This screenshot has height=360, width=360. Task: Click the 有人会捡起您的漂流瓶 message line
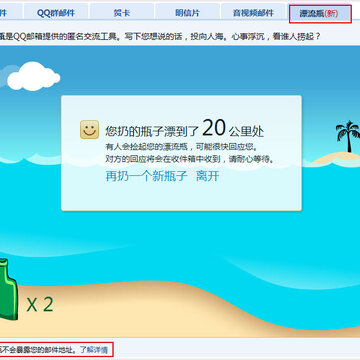click(182, 147)
